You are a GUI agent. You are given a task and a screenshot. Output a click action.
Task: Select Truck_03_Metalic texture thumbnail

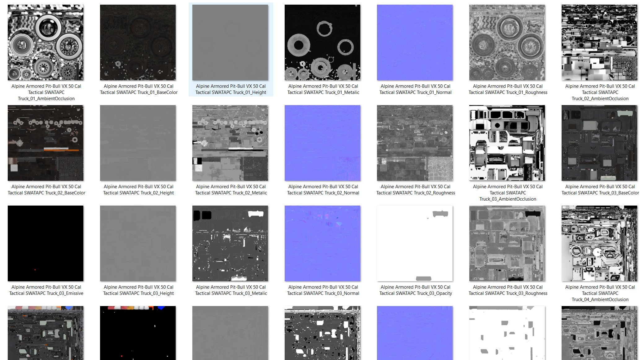230,243
